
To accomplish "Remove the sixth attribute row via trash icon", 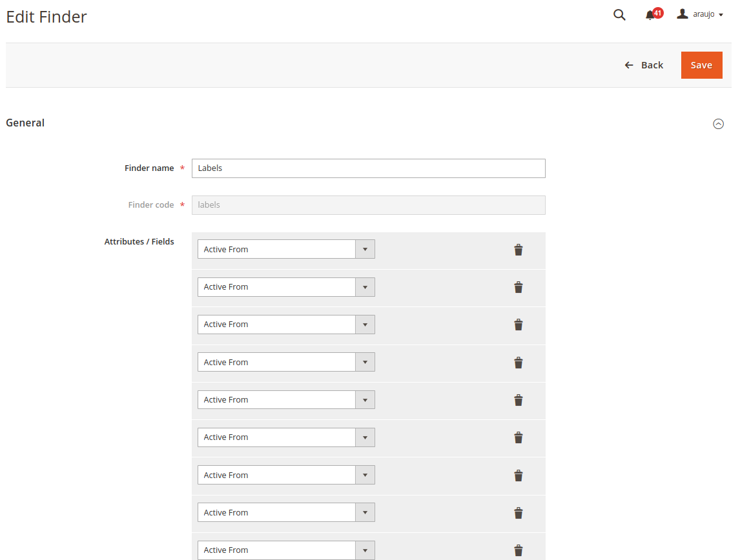I will pyautogui.click(x=518, y=437).
